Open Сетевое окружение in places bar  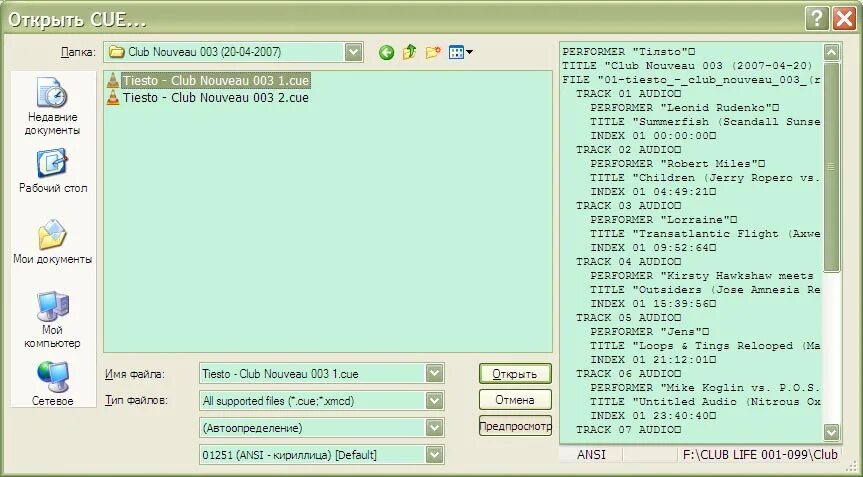pyautogui.click(x=53, y=384)
